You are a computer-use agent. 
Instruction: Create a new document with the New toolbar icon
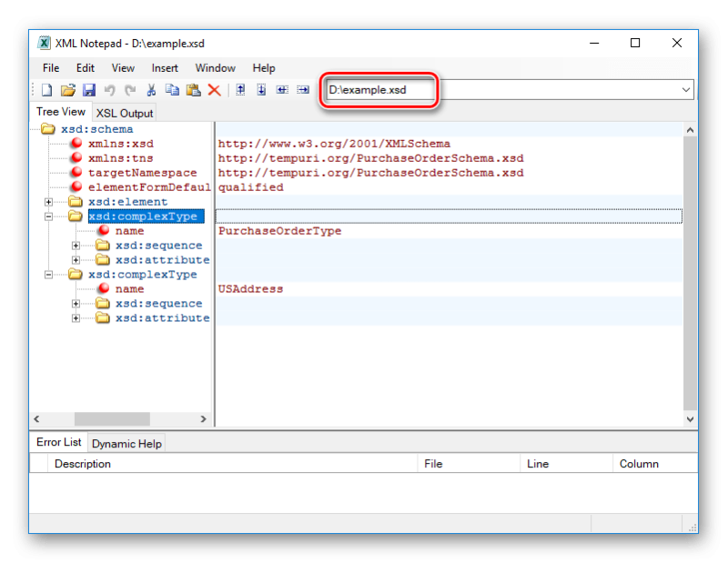click(x=46, y=89)
